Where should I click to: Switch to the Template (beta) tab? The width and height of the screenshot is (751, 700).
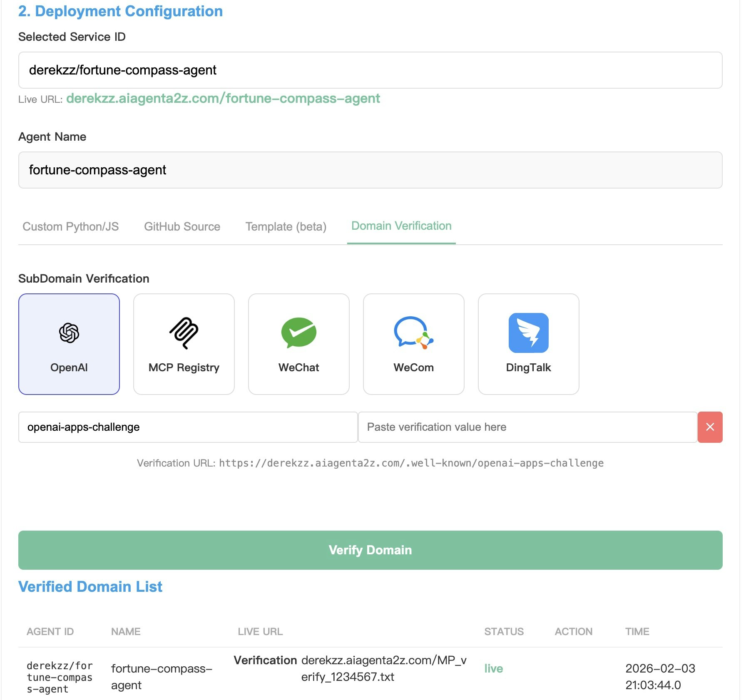coord(285,226)
